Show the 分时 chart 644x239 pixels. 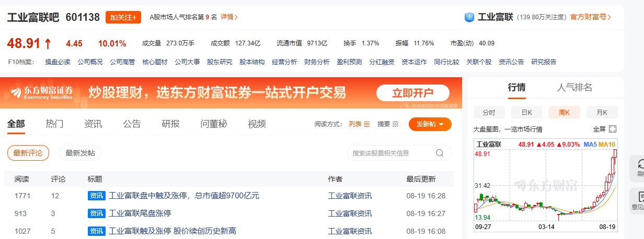(489, 112)
